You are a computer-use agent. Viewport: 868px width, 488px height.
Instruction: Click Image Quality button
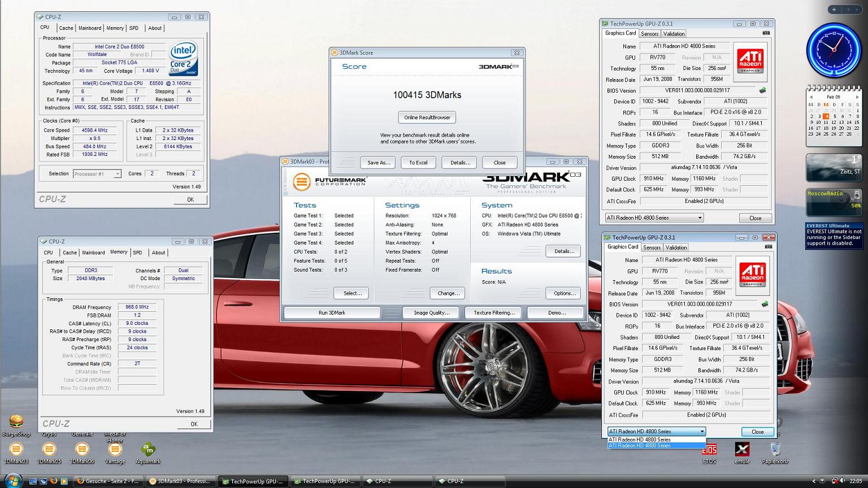(432, 312)
